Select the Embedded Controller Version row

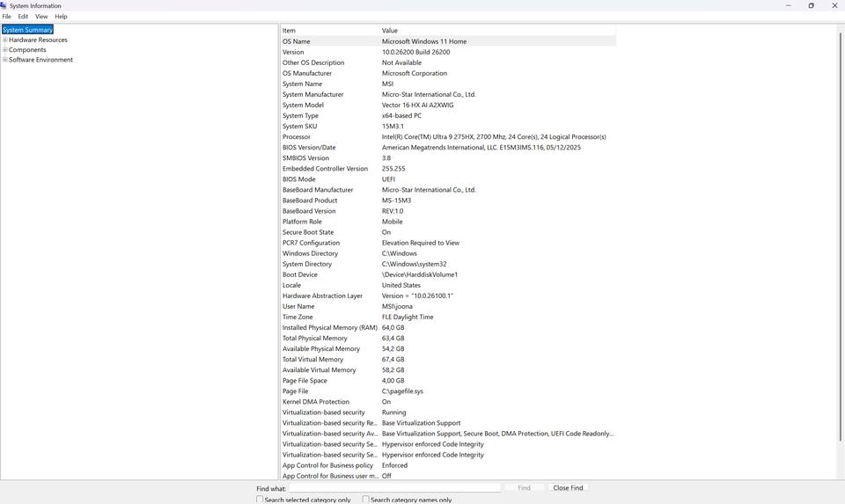[448, 169]
